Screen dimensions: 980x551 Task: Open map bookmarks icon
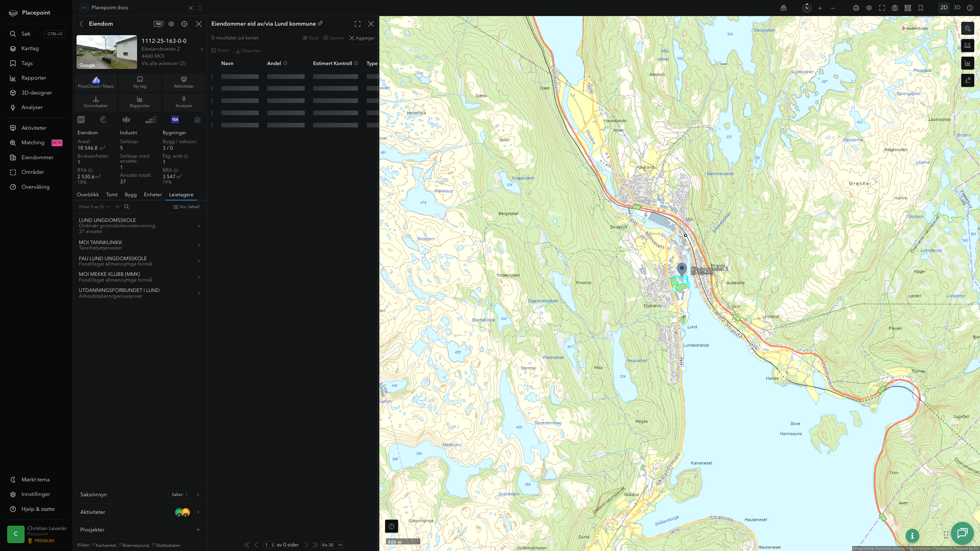pos(921,8)
